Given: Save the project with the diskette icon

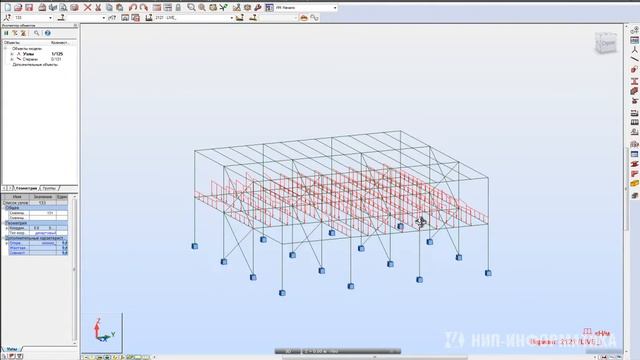Looking at the screenshot, I should 29,7.
